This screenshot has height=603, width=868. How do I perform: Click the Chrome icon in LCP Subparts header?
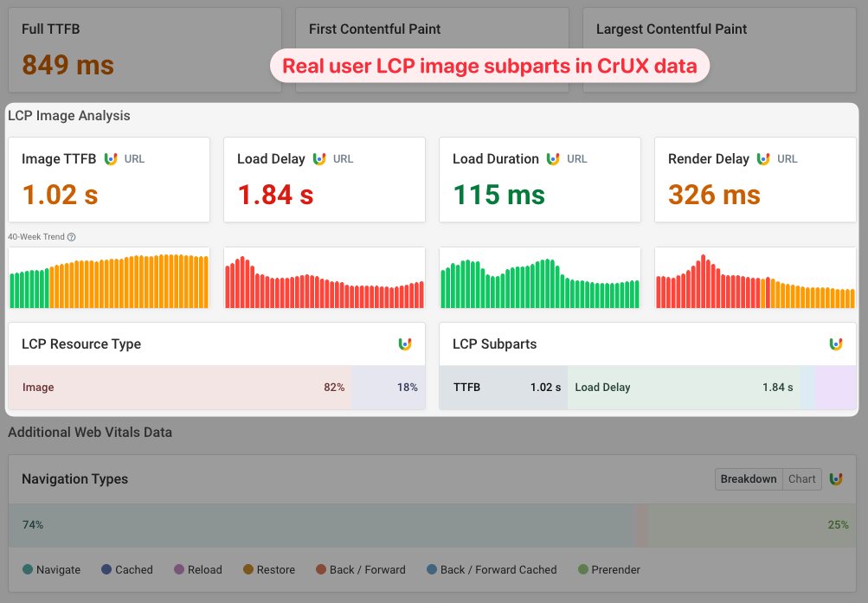point(836,343)
